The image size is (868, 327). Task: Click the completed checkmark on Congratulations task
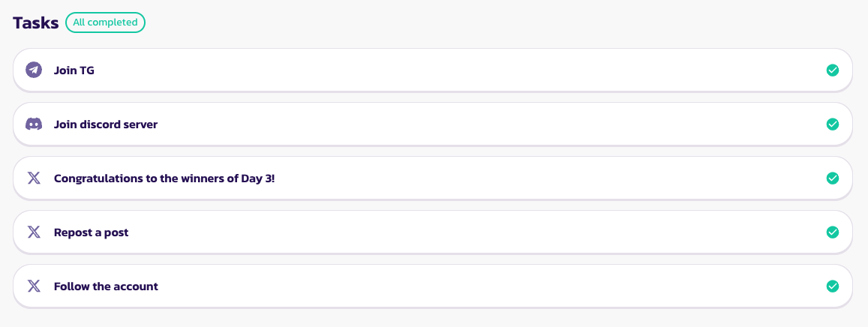coord(832,178)
